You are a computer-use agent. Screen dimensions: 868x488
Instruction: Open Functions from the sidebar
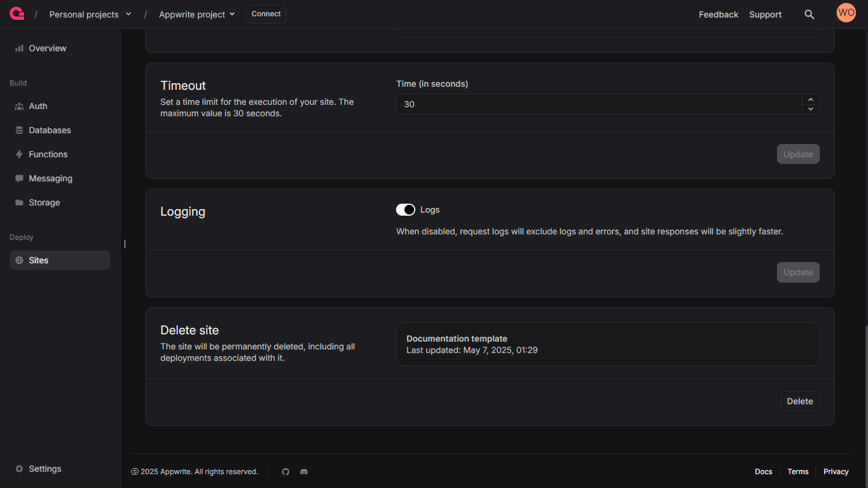60,154
